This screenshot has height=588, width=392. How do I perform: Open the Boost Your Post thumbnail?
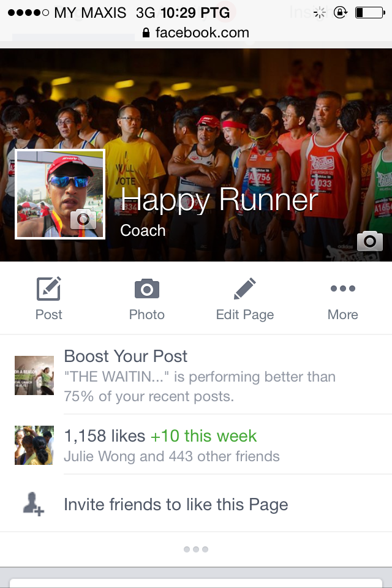(x=34, y=375)
